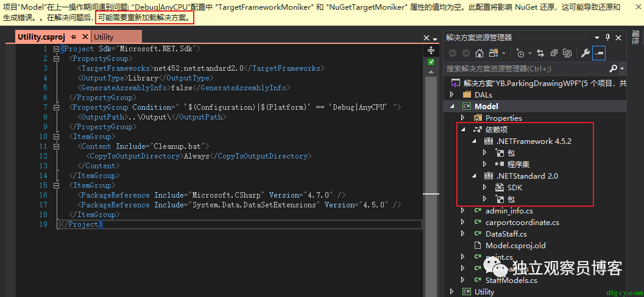Image resolution: width=644 pixels, height=297 pixels.
Task: Switch to the Utility.csproj tab
Action: pos(41,37)
